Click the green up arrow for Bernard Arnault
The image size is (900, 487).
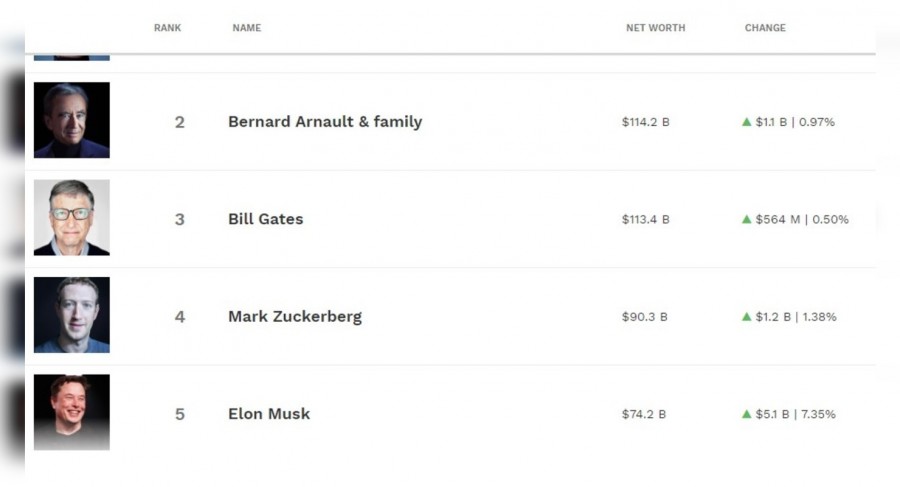tap(746, 122)
